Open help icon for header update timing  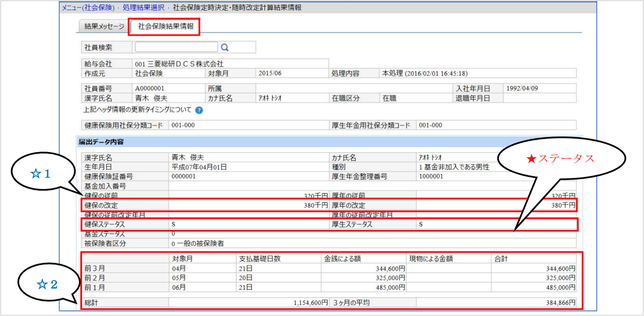tap(199, 110)
